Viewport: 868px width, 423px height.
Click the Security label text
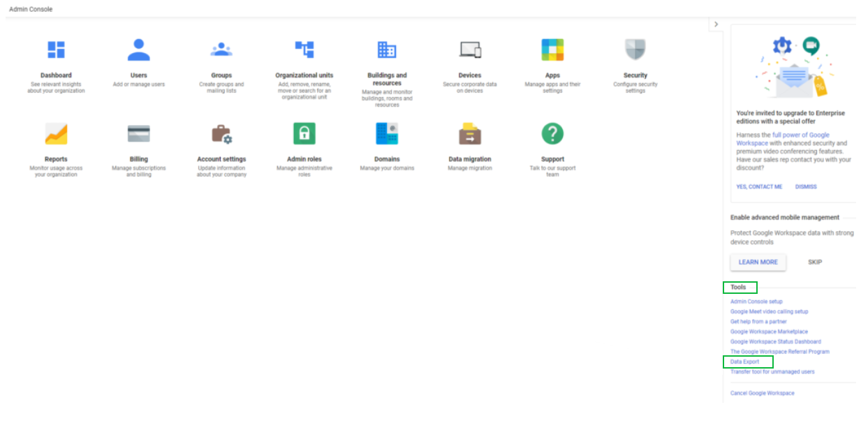635,75
